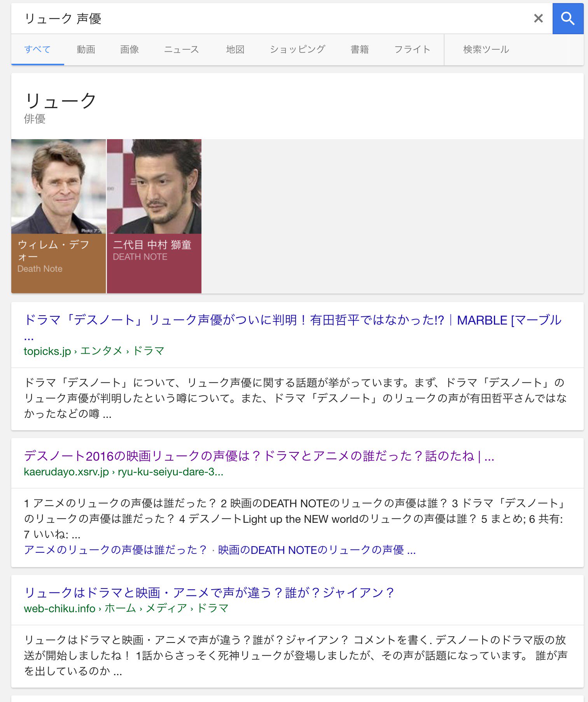The height and width of the screenshot is (702, 588).
Task: Click the 二代目 中村 獅童 name label
Action: click(152, 244)
